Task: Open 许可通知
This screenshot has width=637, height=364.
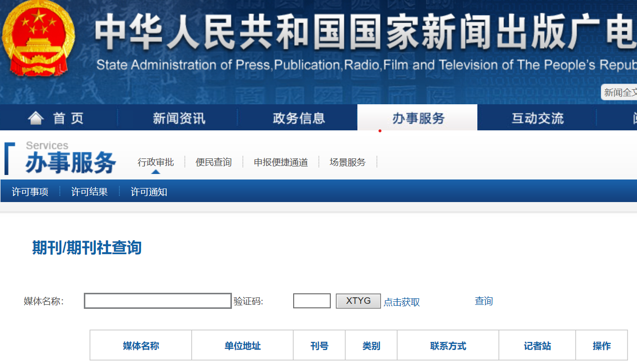Action: [149, 191]
